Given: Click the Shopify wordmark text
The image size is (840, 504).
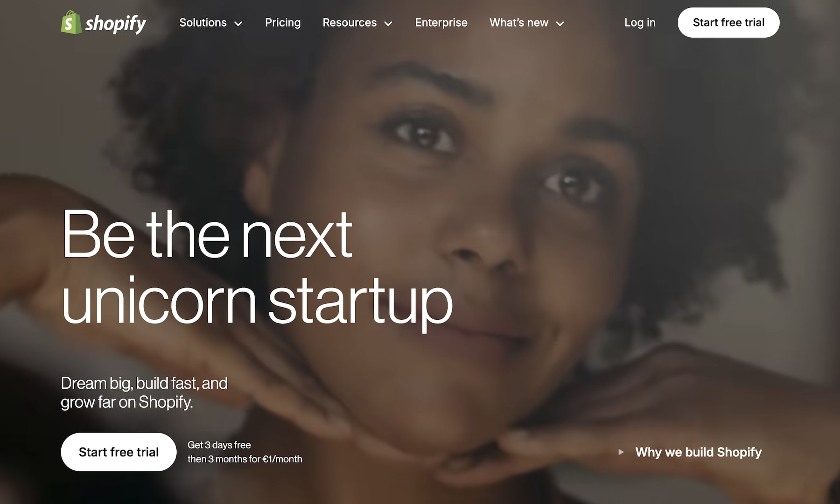Looking at the screenshot, I should (x=116, y=23).
